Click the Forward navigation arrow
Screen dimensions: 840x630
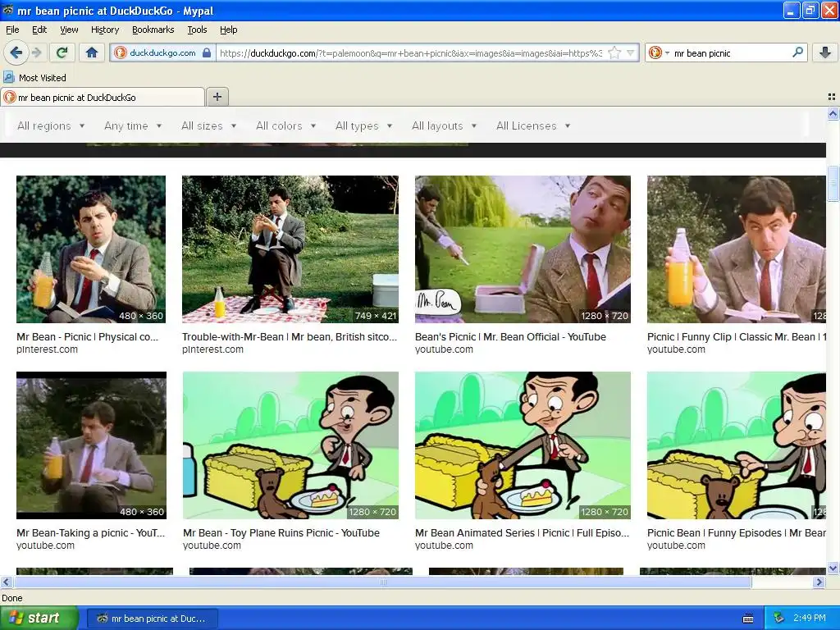click(x=36, y=52)
